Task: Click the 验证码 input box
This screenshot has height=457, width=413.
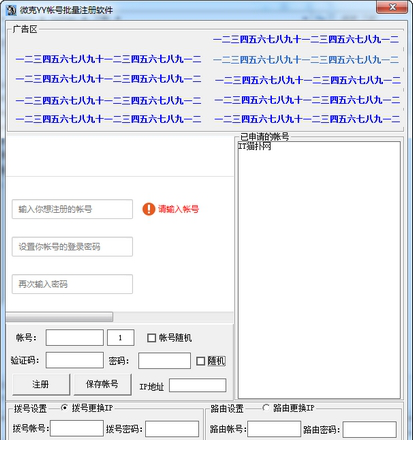Action: click(75, 360)
